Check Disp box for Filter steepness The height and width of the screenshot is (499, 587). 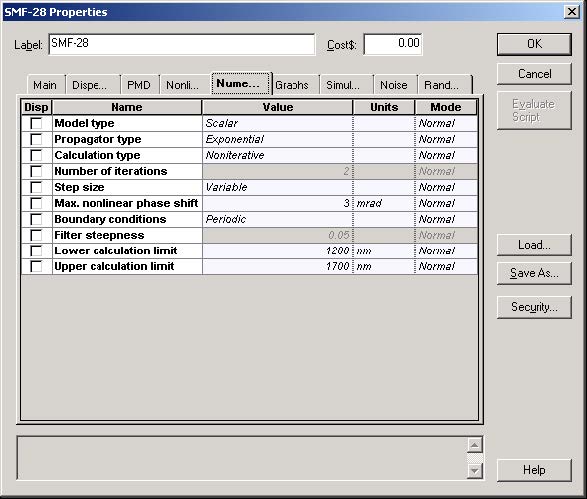point(36,235)
